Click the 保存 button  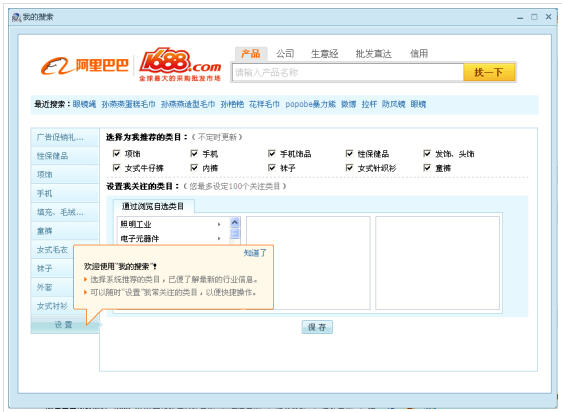tap(317, 327)
